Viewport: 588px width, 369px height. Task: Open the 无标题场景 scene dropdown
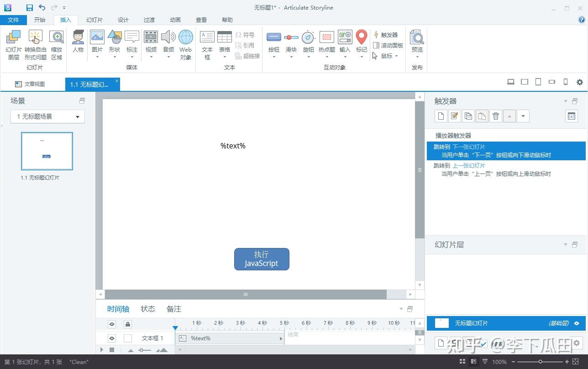48,116
